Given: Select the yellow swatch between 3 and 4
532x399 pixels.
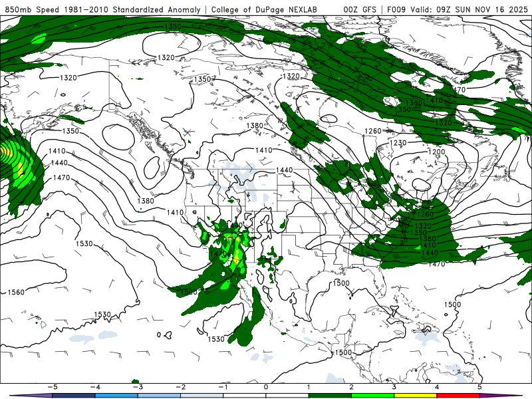Looking at the screenshot, I should [415, 396].
